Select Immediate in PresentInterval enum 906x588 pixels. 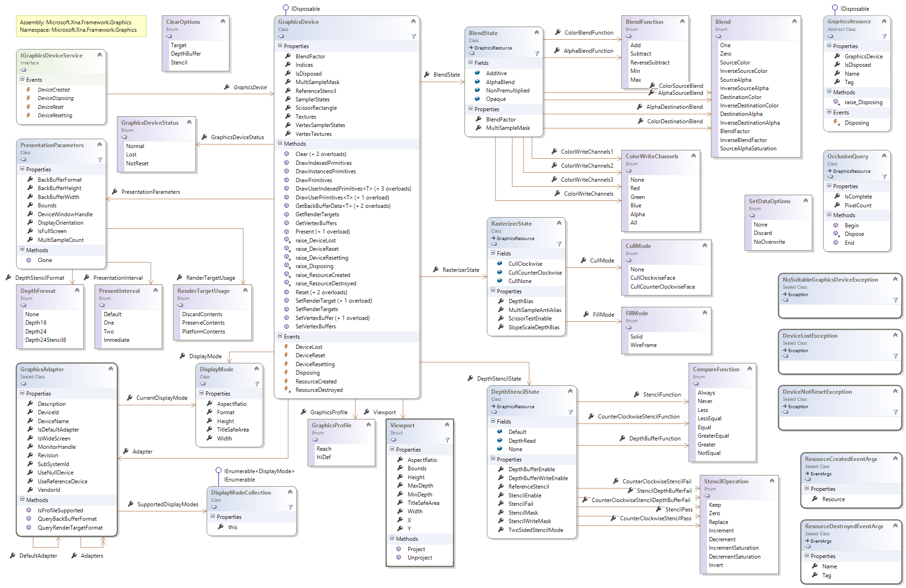tap(116, 340)
